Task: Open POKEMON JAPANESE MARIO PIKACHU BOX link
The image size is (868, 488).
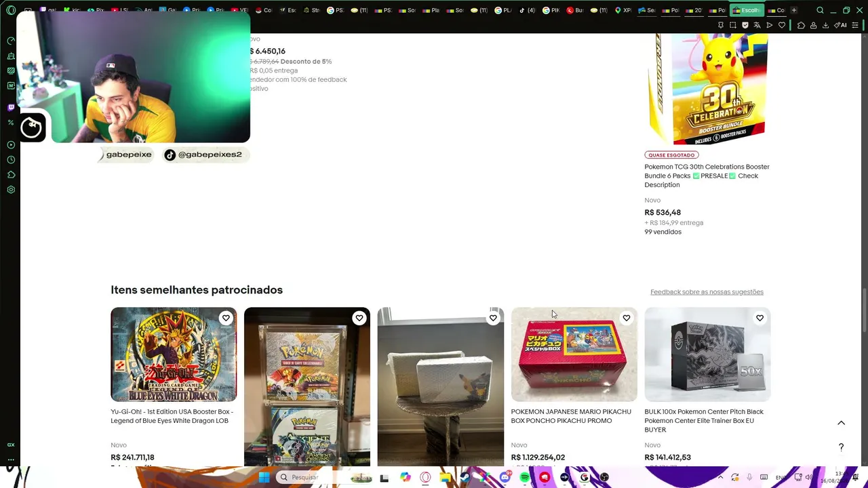Action: (571, 416)
